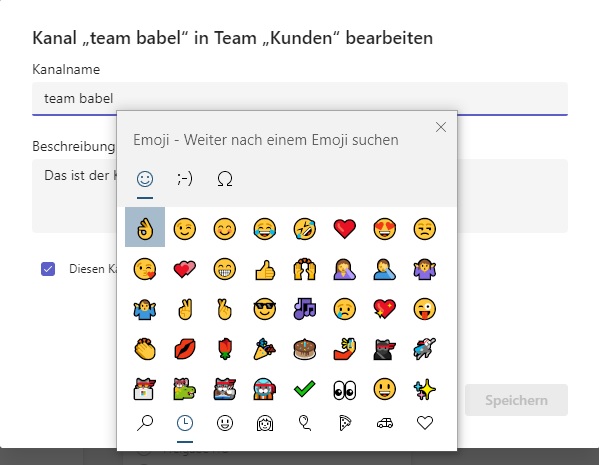Image resolution: width=599 pixels, height=465 pixels.
Task: Choose the sunglasses face emoji
Action: 265,309
